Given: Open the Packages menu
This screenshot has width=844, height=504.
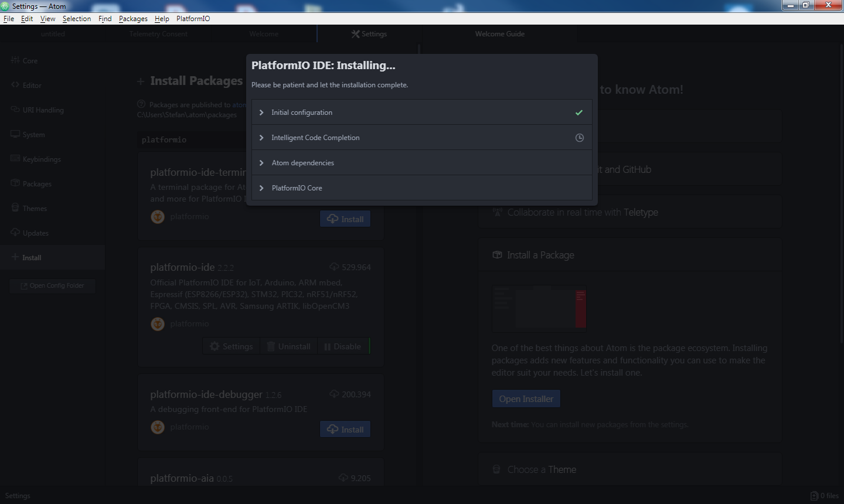Looking at the screenshot, I should [x=133, y=19].
